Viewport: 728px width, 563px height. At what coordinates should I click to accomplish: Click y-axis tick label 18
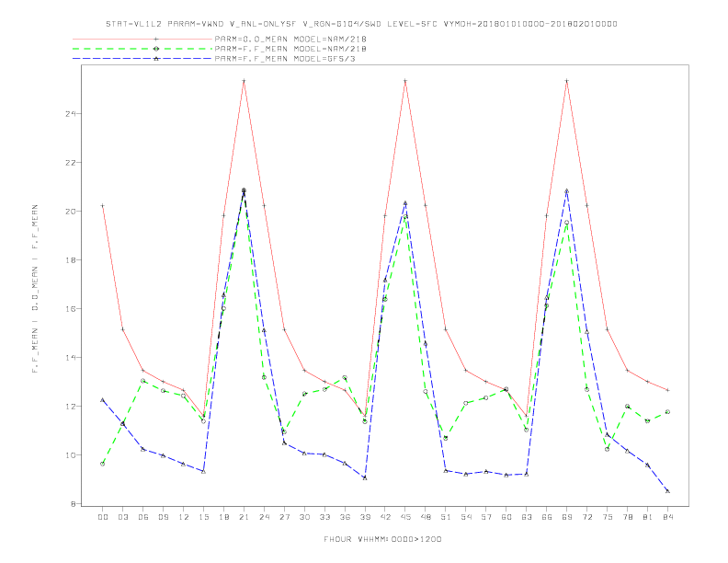tap(70, 260)
